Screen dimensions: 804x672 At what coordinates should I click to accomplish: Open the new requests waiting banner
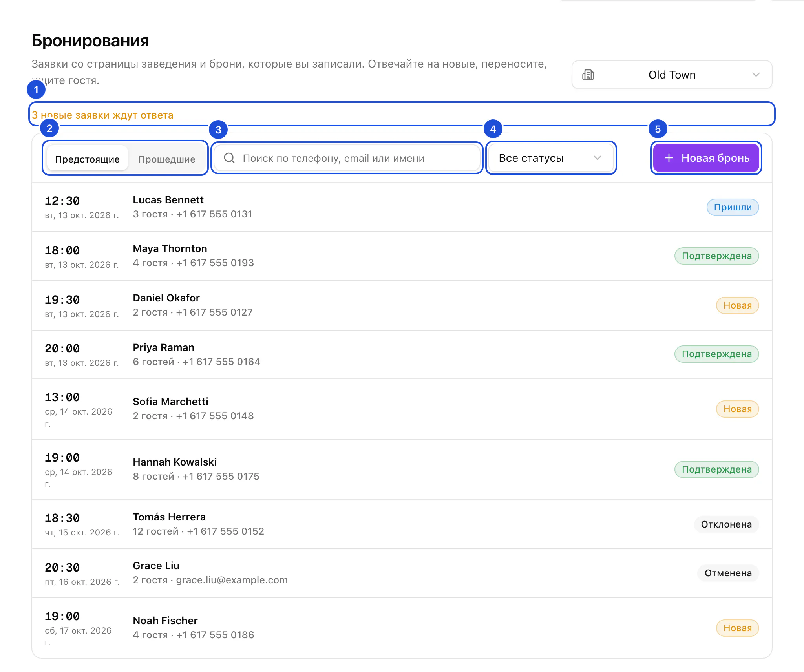tap(402, 114)
